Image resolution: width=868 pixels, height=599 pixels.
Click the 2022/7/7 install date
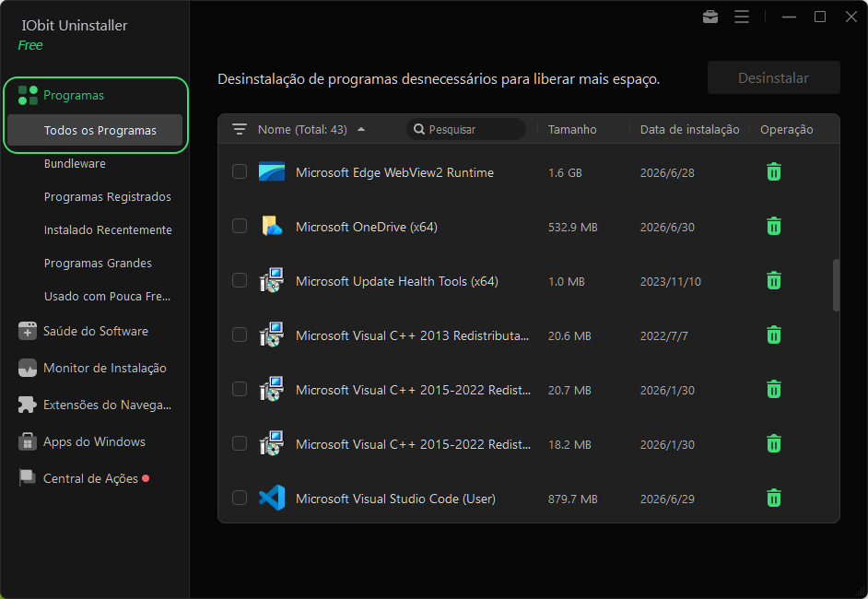pyautogui.click(x=663, y=336)
